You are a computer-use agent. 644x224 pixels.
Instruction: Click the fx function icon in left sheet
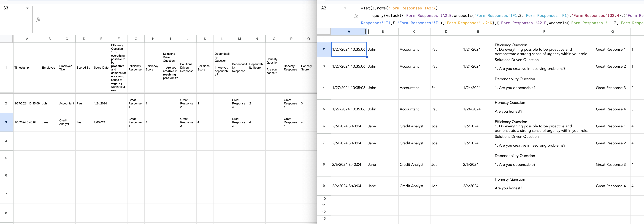pyautogui.click(x=38, y=20)
